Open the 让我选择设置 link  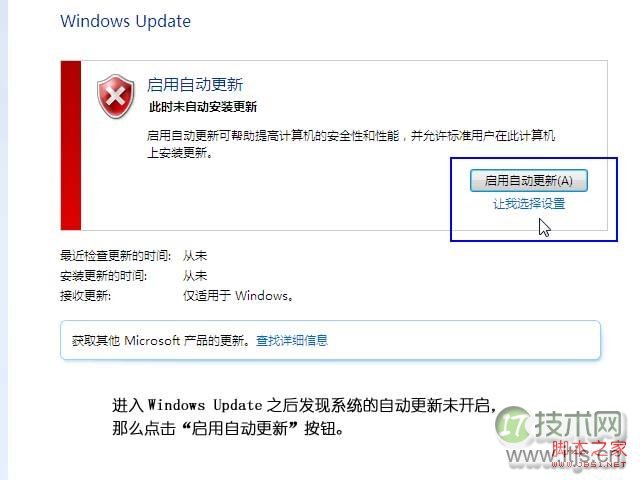click(529, 203)
